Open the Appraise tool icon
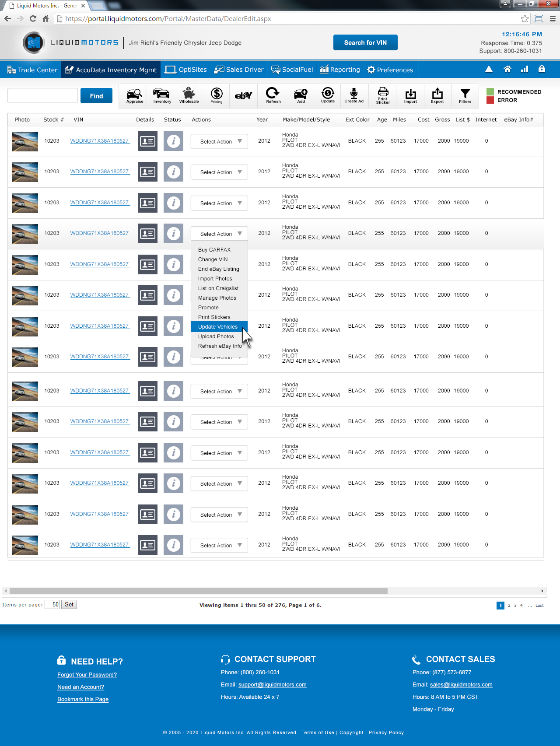 (134, 95)
